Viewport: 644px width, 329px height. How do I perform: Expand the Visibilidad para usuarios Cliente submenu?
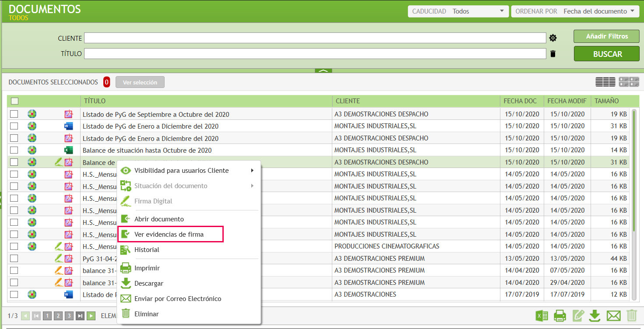189,171
